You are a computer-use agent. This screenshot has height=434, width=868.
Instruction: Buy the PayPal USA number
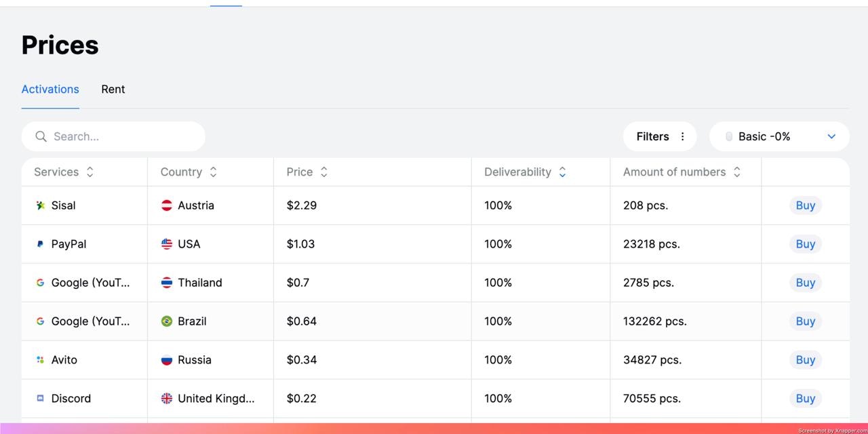click(806, 244)
